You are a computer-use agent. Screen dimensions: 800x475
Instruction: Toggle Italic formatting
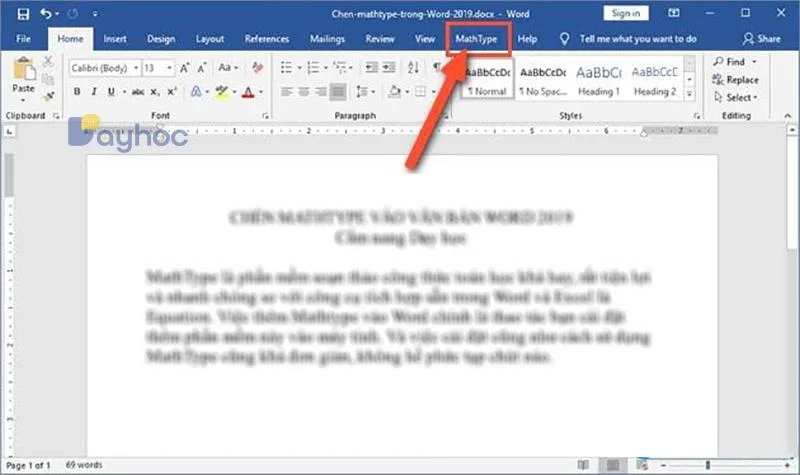(x=94, y=92)
